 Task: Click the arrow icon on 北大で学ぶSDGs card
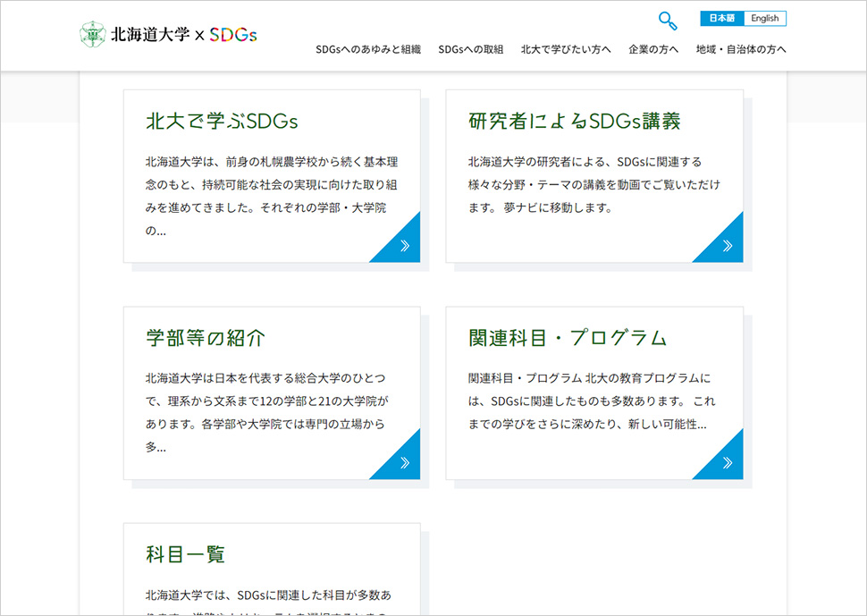405,246
